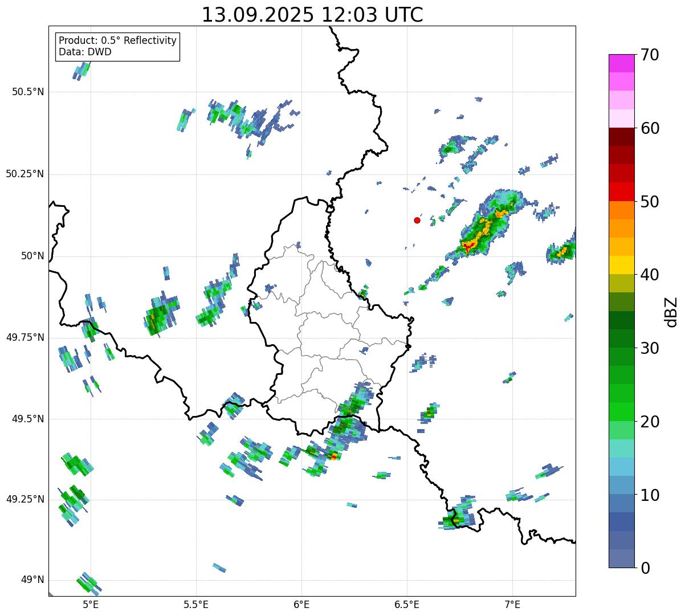The image size is (685, 616).
Task: Click the bright green colorbar segment above 20
Action: pos(622,411)
